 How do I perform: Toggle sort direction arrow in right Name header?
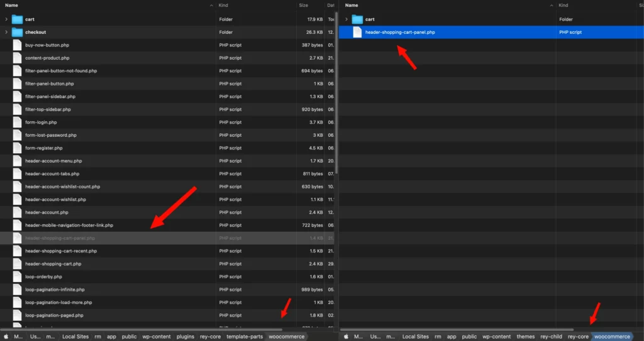(x=552, y=5)
